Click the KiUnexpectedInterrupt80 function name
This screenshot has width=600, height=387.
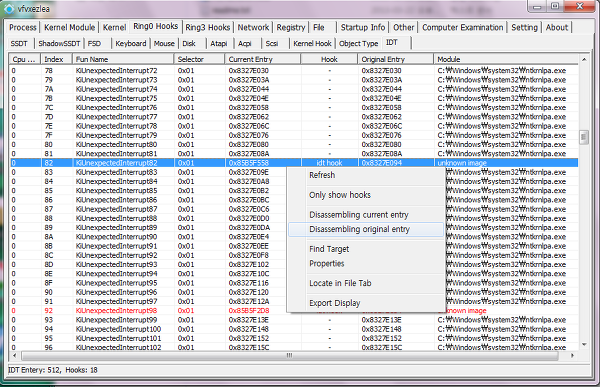(x=116, y=144)
